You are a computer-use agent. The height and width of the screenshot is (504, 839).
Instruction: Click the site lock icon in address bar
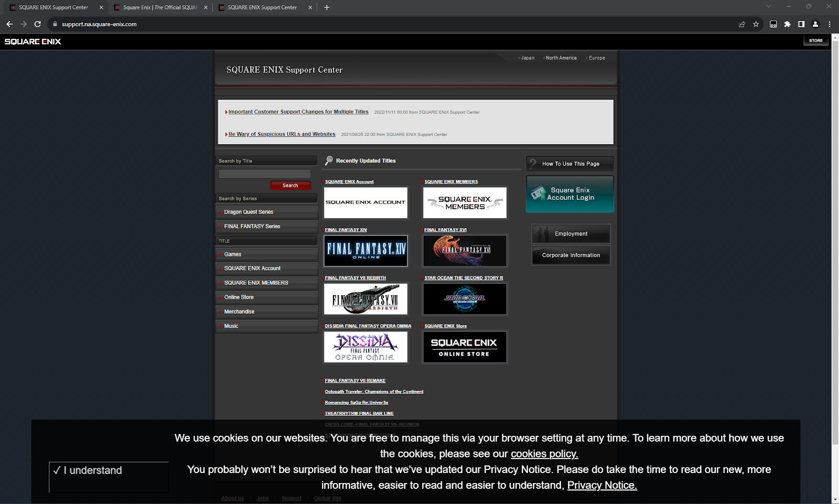pos(55,24)
